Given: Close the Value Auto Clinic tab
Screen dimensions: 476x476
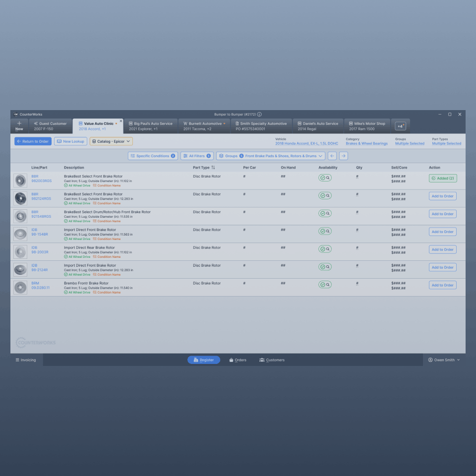Looking at the screenshot, I should tap(120, 121).
